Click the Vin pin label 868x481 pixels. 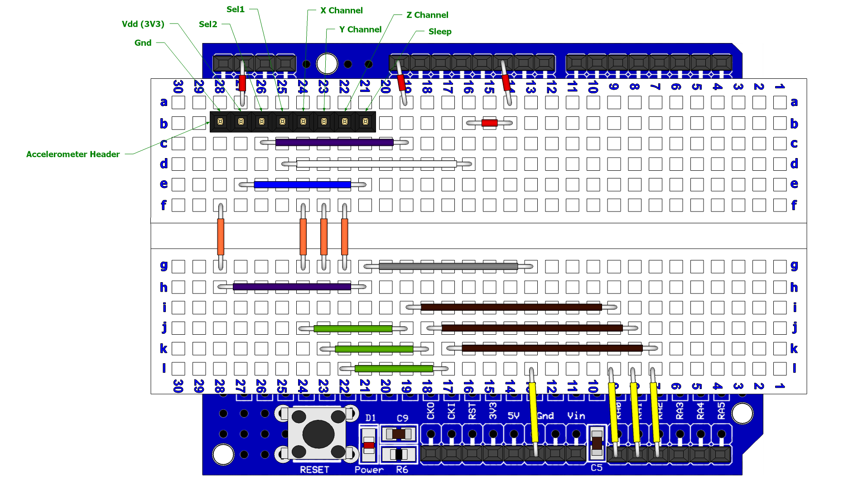click(x=576, y=416)
